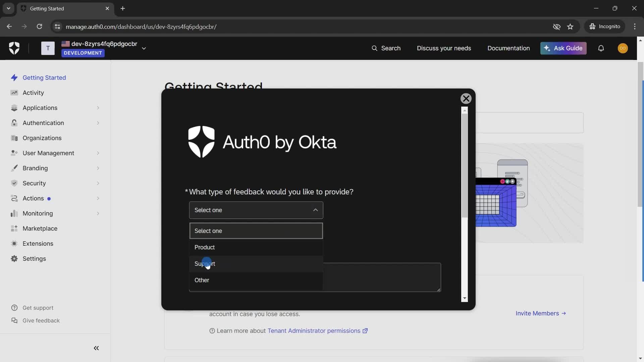Open the notifications bell

click(x=601, y=48)
